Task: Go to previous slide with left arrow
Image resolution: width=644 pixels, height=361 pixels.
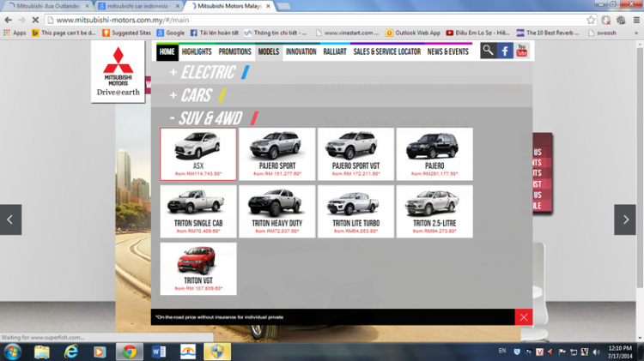Action: 10,220
